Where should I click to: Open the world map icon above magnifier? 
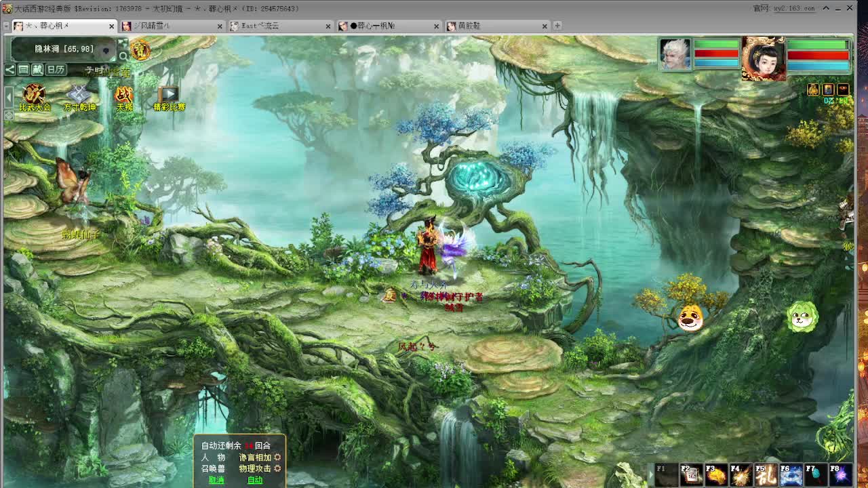123,43
